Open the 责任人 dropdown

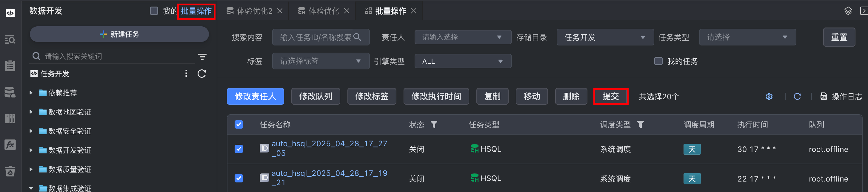click(463, 37)
